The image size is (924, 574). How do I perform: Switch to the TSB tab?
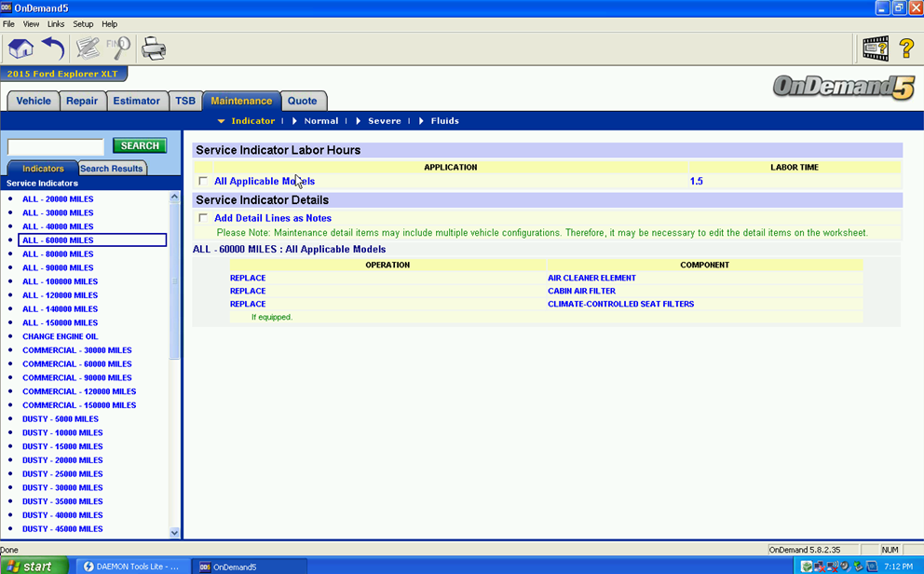[x=185, y=101]
